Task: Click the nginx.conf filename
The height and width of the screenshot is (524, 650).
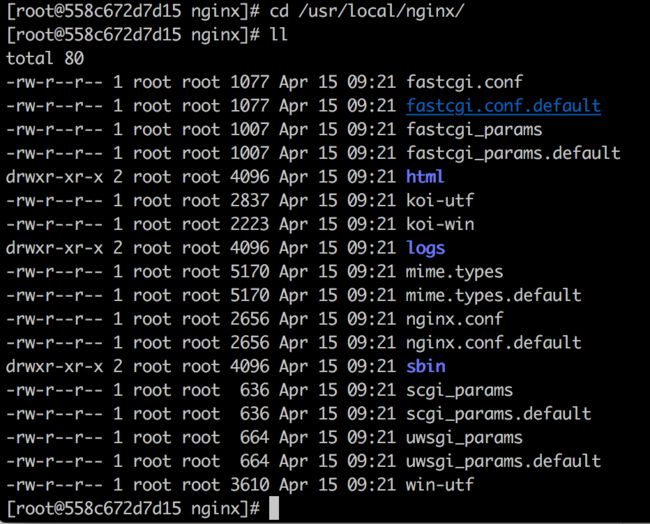Action: 454,320
